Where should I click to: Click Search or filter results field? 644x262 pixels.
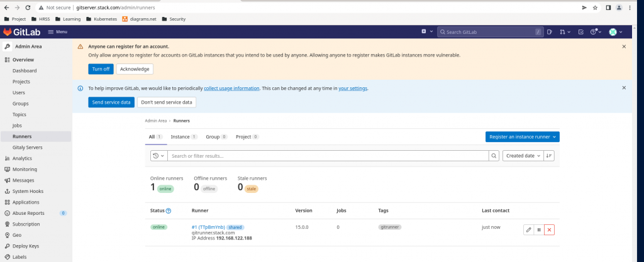[x=328, y=156]
